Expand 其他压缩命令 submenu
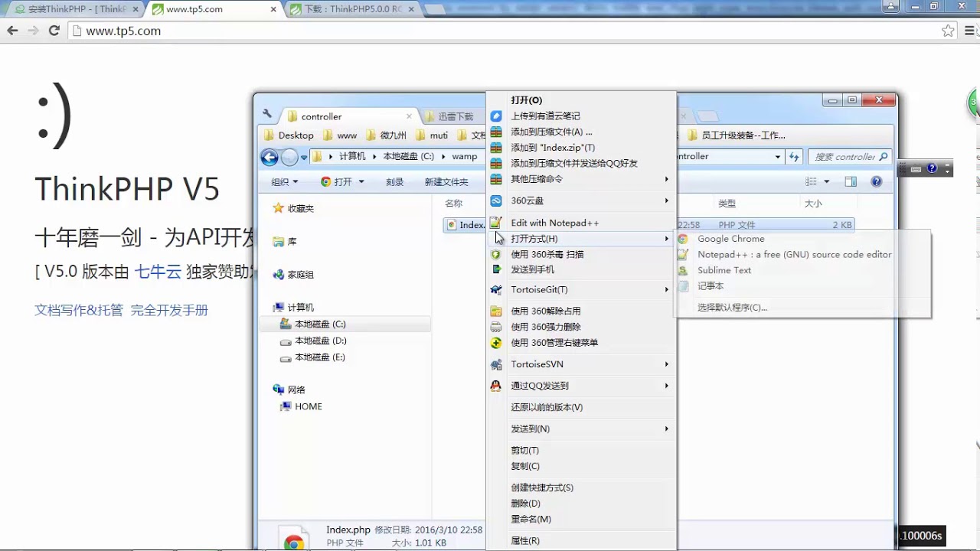The width and height of the screenshot is (980, 551). [x=580, y=179]
